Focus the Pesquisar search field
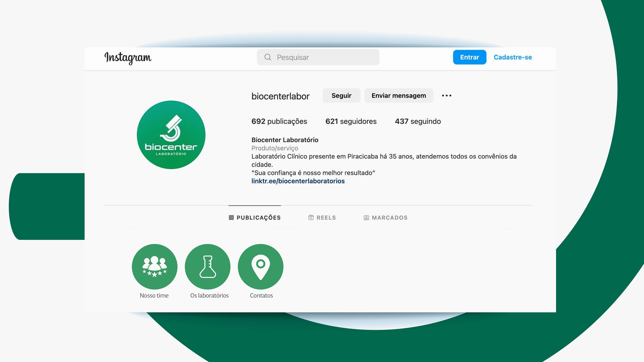Viewport: 644px width, 362px height. pos(318,57)
